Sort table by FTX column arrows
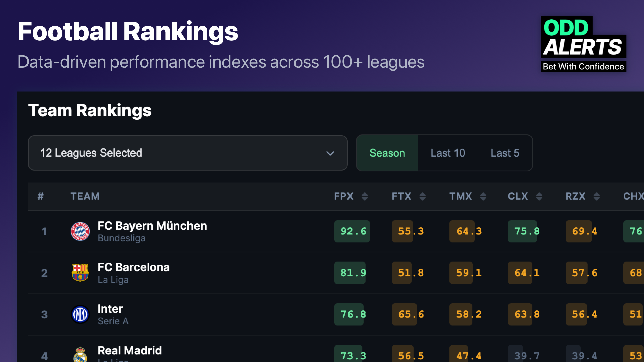644x362 pixels. click(x=423, y=196)
